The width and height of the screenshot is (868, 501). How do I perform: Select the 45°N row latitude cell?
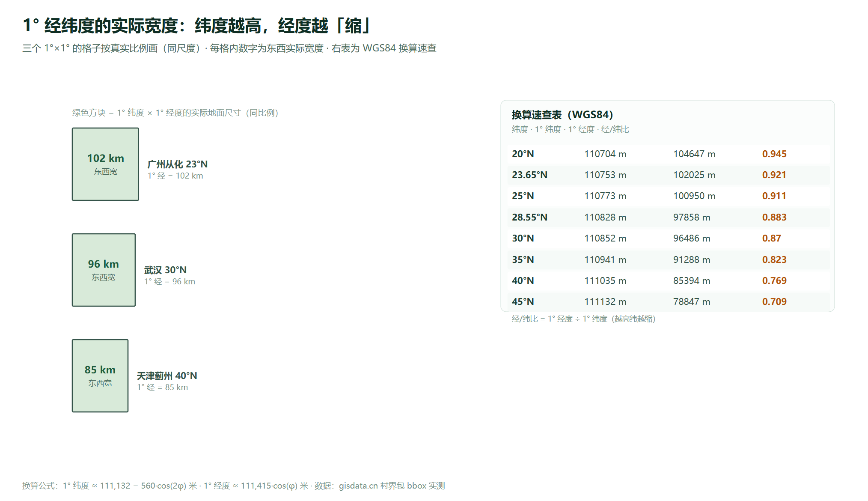click(x=523, y=302)
